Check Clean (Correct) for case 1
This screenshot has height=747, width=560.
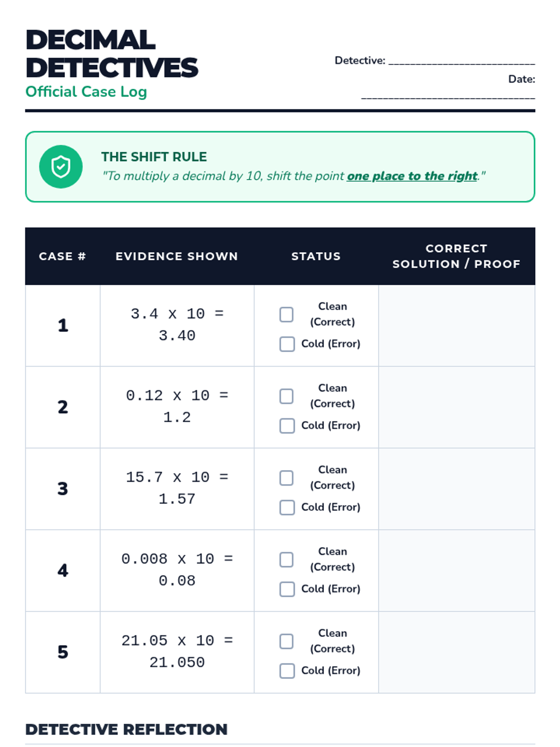click(x=287, y=314)
